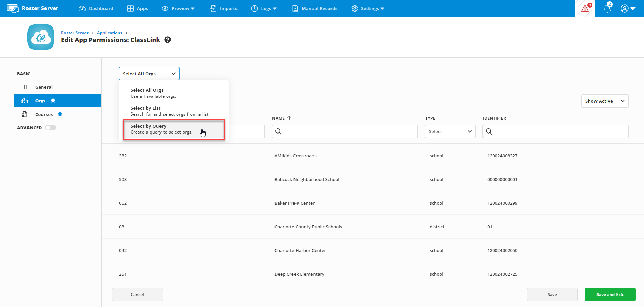
Task: Click the help question mark icon
Action: (x=168, y=40)
